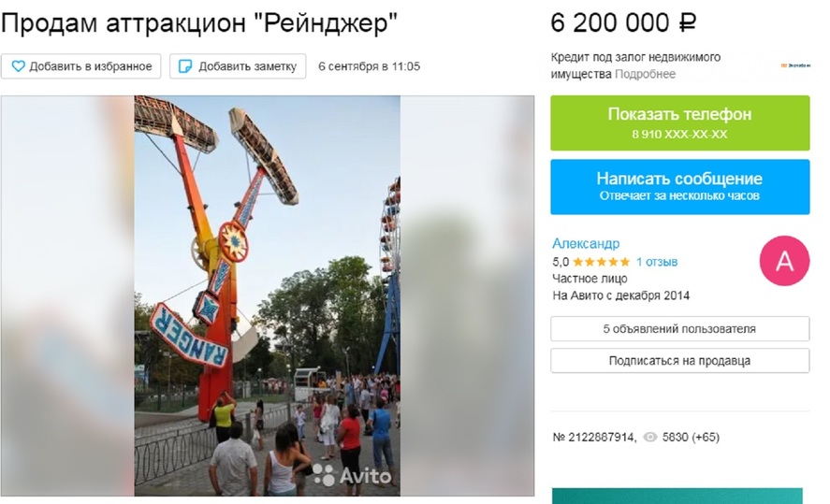
Task: Click the Avito watermark logo on photo
Action: 353,475
